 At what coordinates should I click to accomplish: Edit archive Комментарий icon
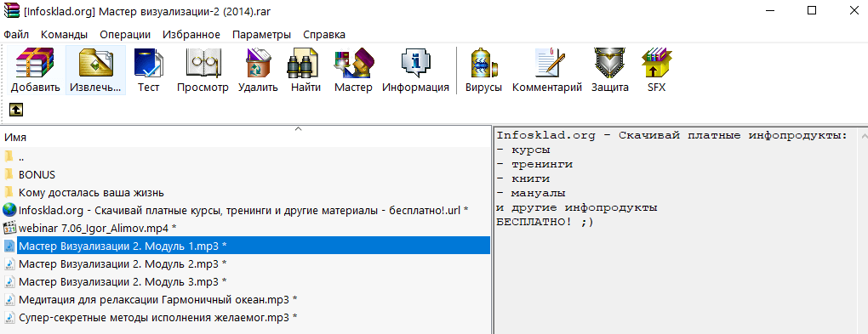tap(549, 63)
